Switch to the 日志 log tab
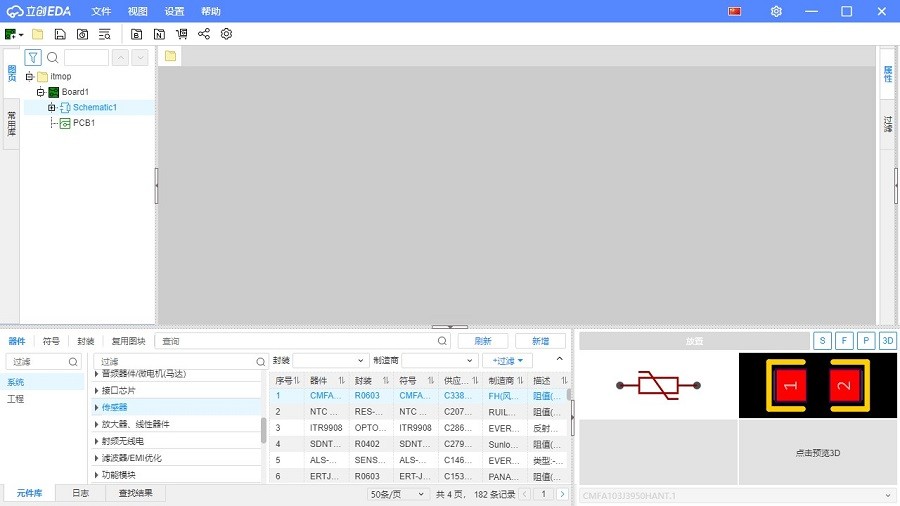The width and height of the screenshot is (900, 506). click(x=80, y=493)
